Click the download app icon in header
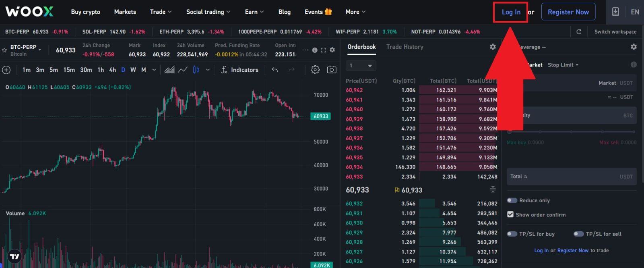644x268 pixels. coord(615,12)
